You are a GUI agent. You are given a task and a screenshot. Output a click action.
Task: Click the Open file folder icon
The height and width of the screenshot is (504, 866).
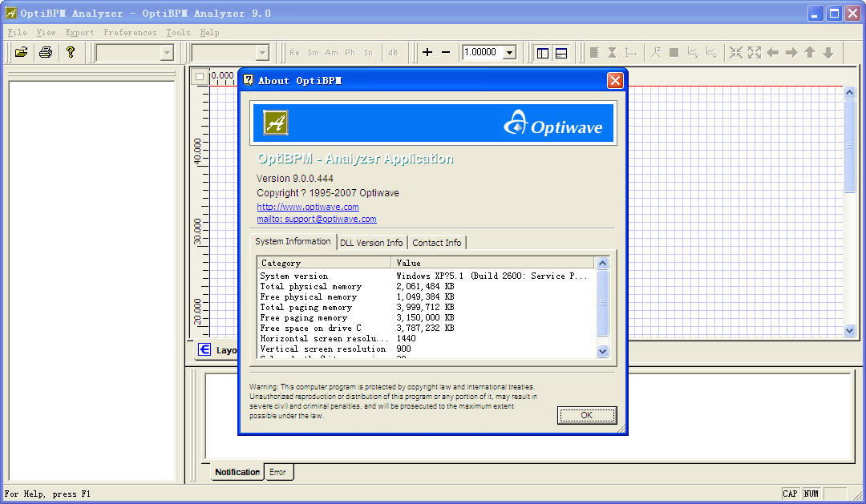[21, 52]
